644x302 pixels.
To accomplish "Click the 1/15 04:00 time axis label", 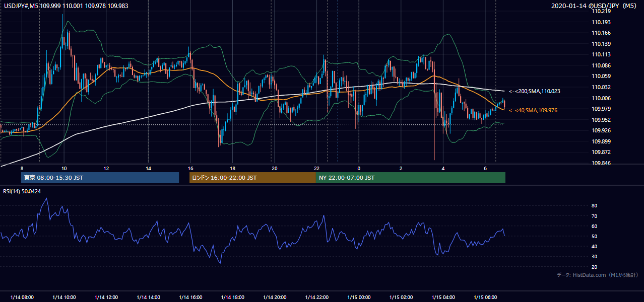I will [x=443, y=297].
